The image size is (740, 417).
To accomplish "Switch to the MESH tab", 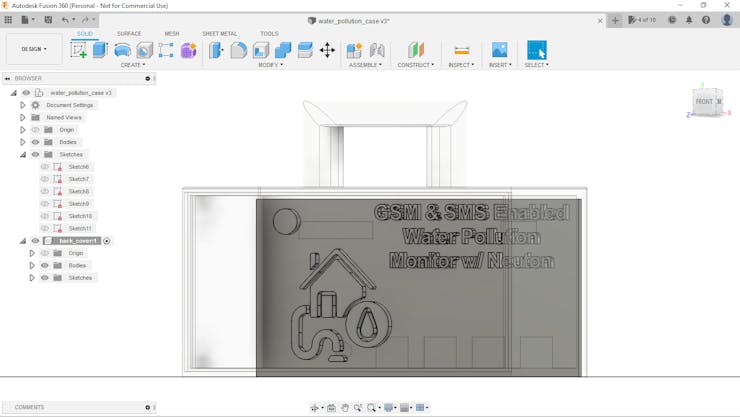I will (x=172, y=33).
